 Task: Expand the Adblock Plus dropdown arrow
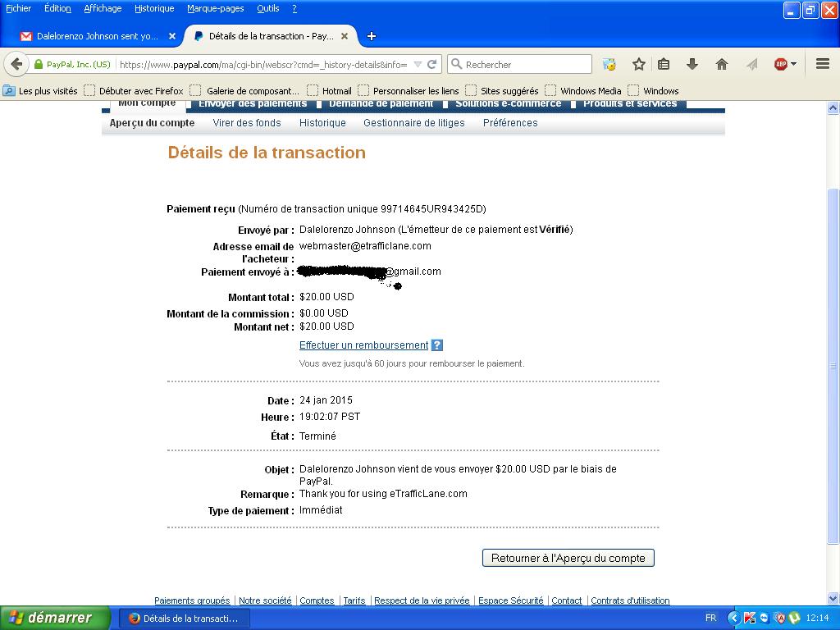(793, 64)
